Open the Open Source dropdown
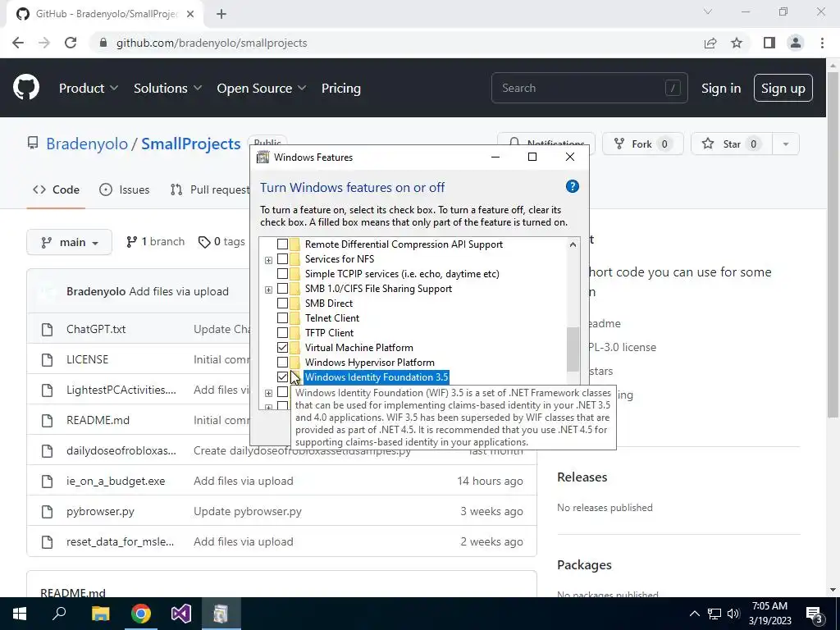840x630 pixels. click(x=262, y=88)
